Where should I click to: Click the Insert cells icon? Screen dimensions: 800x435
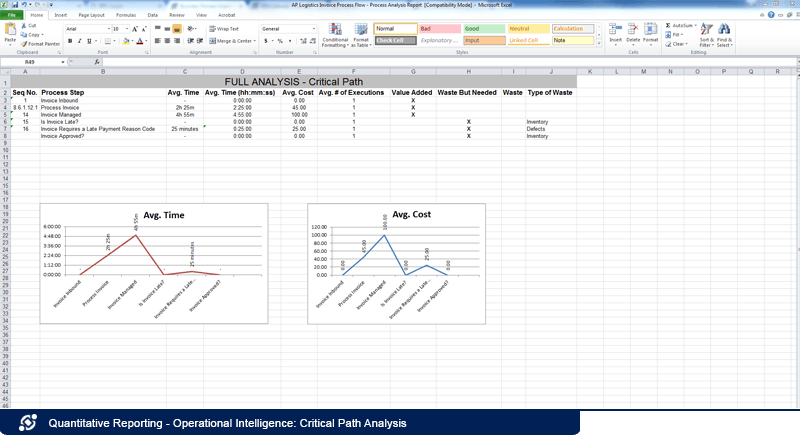615,34
